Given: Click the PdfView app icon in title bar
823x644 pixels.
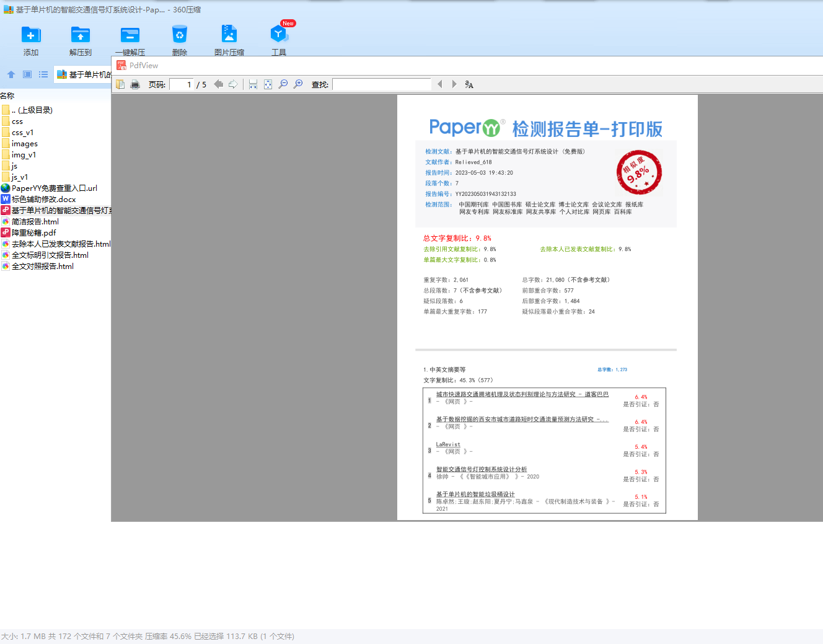Looking at the screenshot, I should (x=121, y=65).
